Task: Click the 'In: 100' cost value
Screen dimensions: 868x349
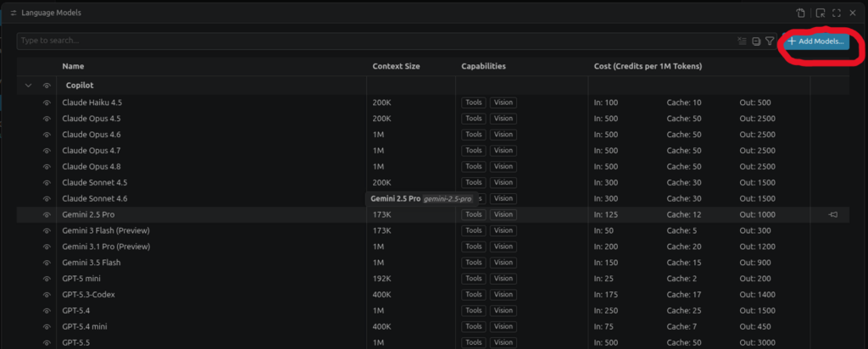Action: click(606, 102)
